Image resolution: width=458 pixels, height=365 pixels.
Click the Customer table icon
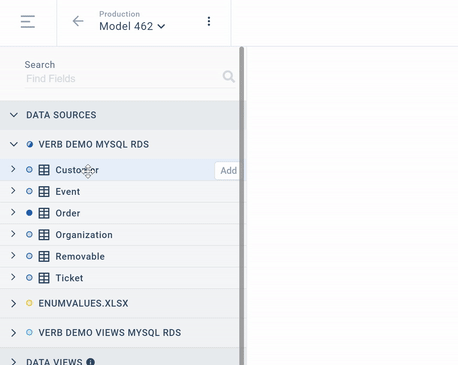pyautogui.click(x=44, y=170)
